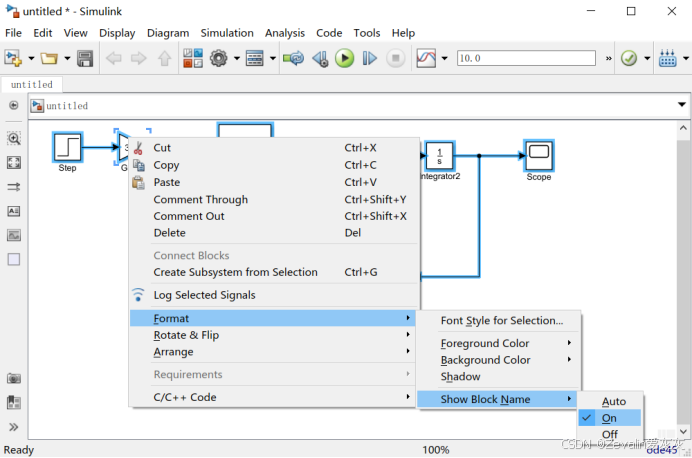This screenshot has width=692, height=458.
Task: Click the Model Advisor checkmark icon
Action: 628,58
